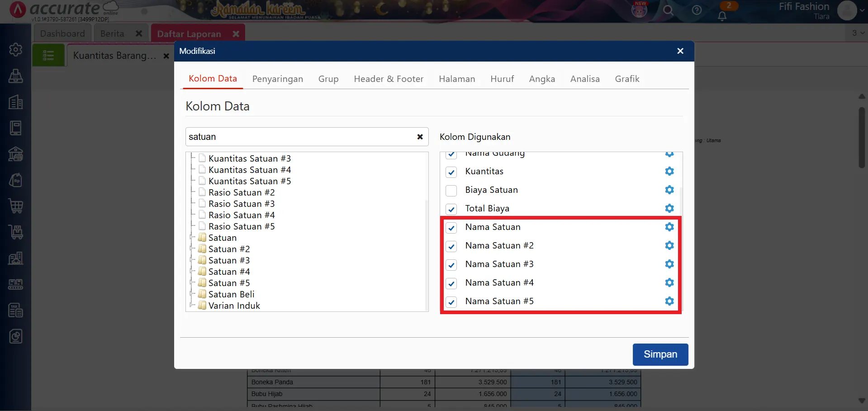Open shopping cart module in sidebar
868x411 pixels.
(x=16, y=206)
